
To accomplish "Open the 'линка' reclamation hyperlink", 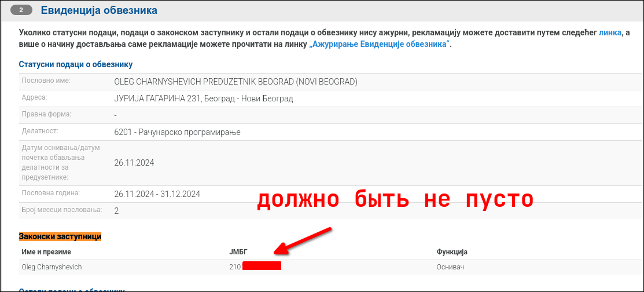I will click(x=610, y=33).
